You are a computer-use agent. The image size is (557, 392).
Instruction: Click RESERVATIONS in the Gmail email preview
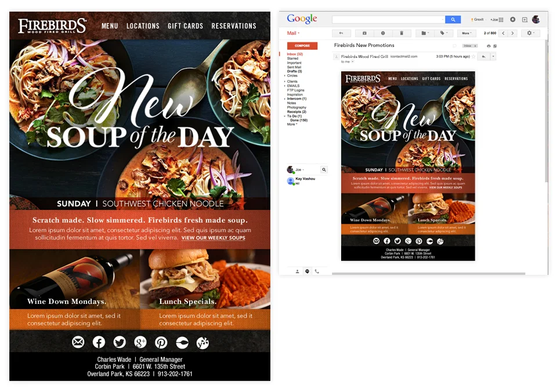point(456,78)
